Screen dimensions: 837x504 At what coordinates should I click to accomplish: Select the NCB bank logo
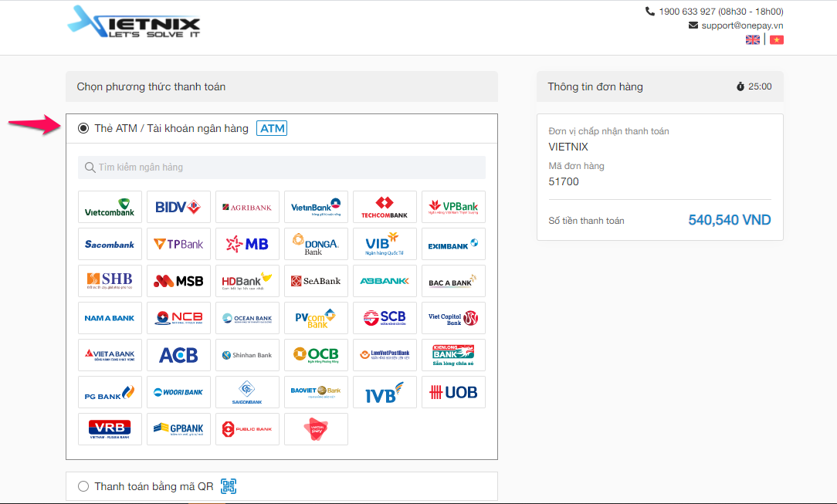click(x=179, y=319)
